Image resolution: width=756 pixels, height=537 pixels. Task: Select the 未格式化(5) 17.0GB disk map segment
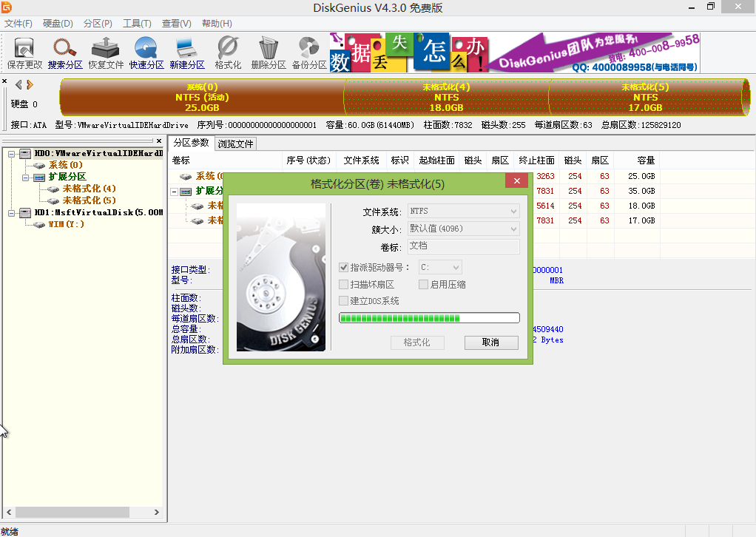point(646,97)
